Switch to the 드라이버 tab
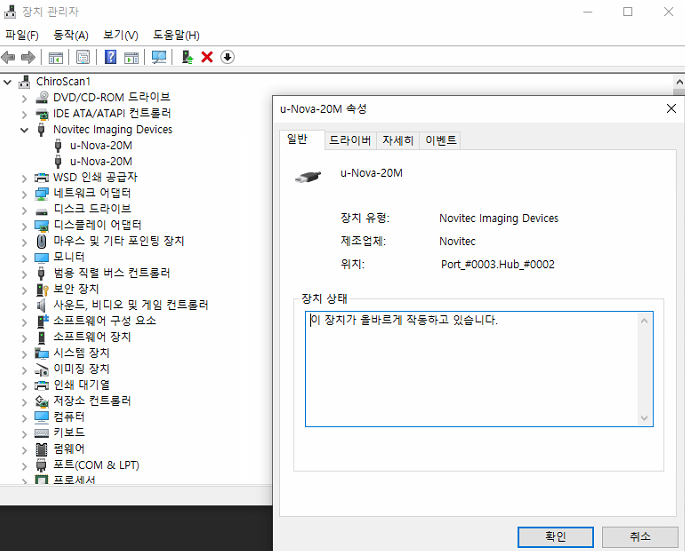The height and width of the screenshot is (551, 685). [x=349, y=141]
